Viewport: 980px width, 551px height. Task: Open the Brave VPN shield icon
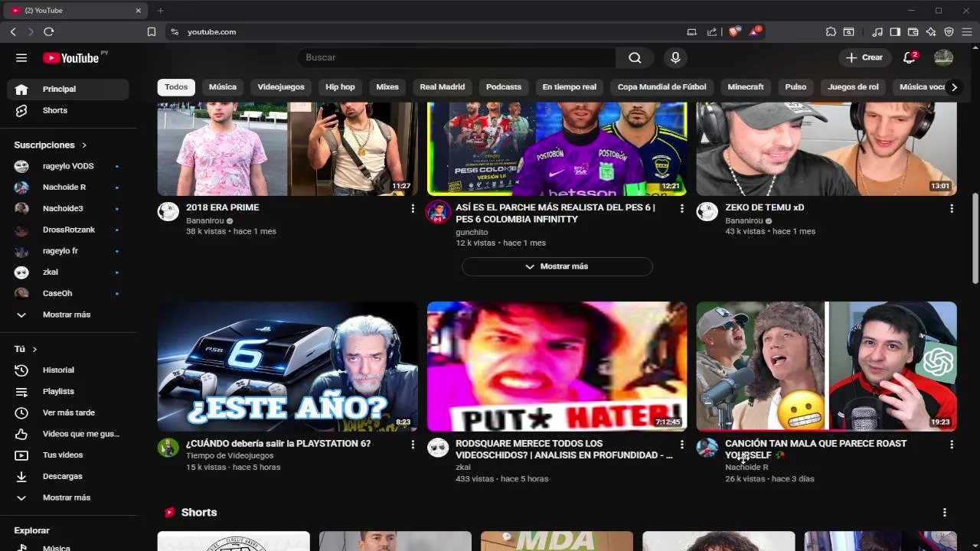(949, 31)
